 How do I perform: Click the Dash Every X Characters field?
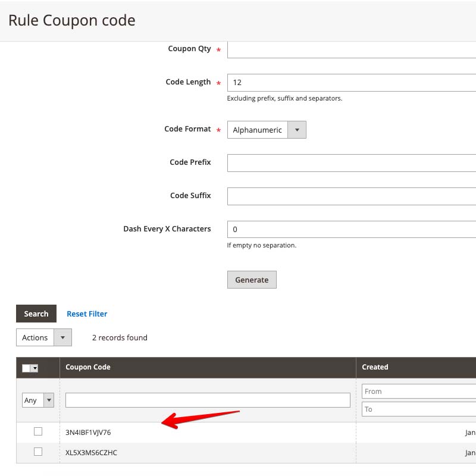pos(351,229)
